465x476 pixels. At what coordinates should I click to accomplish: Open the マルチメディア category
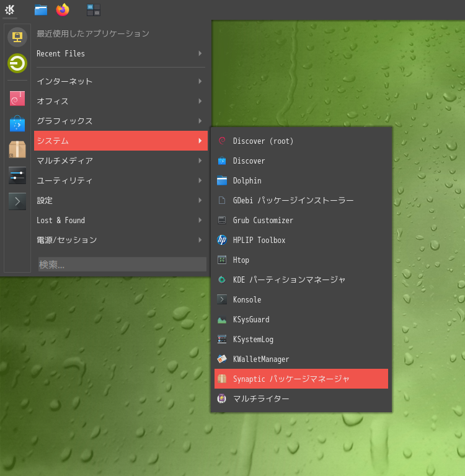[x=120, y=161]
